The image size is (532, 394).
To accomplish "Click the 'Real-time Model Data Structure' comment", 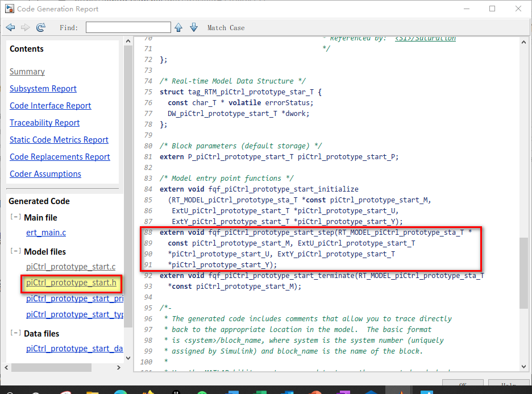I will click(x=233, y=81).
